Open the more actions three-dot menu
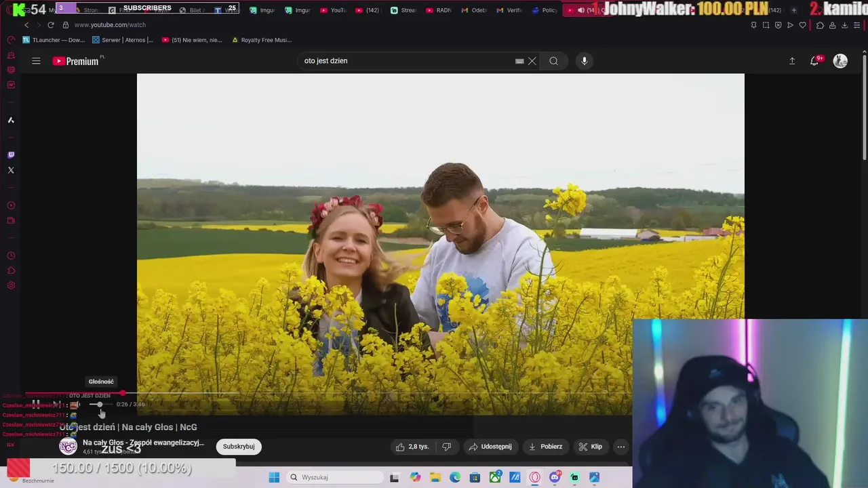The image size is (868, 488). click(x=620, y=447)
